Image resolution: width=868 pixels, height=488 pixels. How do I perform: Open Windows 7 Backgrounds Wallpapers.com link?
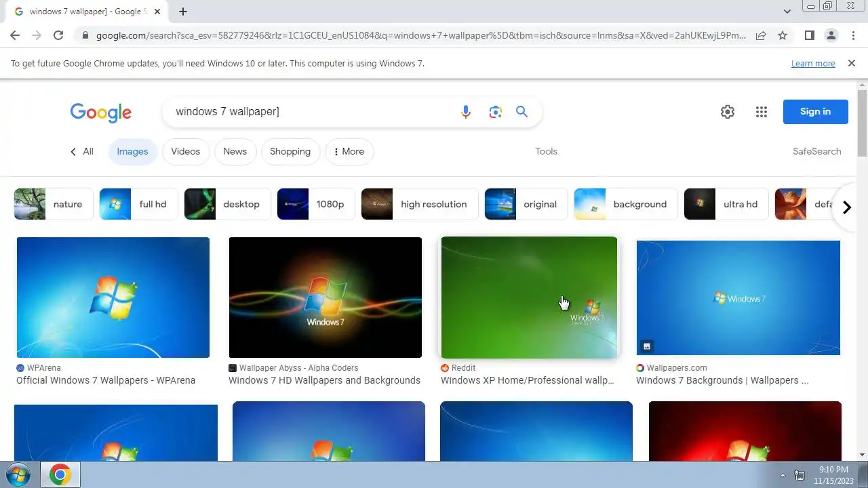click(722, 380)
